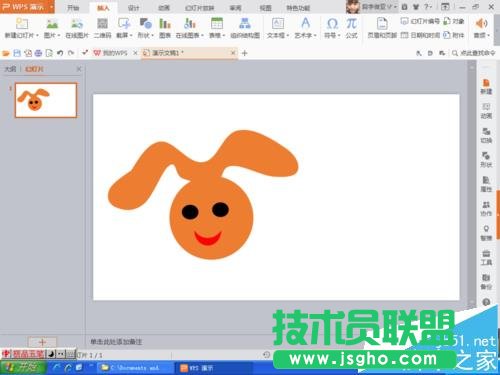The height and width of the screenshot is (375, 500).
Task: Click the Audio (音频) speaker icon
Action: (x=481, y=23)
